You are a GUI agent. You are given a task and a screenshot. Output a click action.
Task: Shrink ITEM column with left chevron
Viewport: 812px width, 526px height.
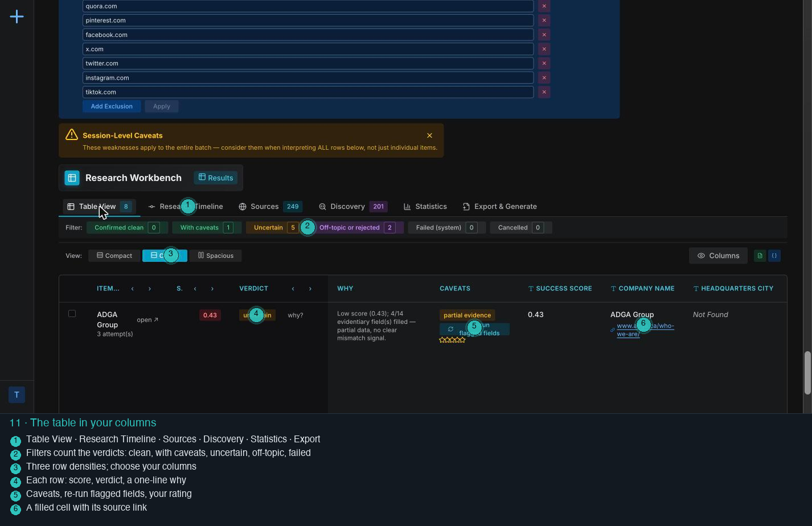[x=133, y=289]
